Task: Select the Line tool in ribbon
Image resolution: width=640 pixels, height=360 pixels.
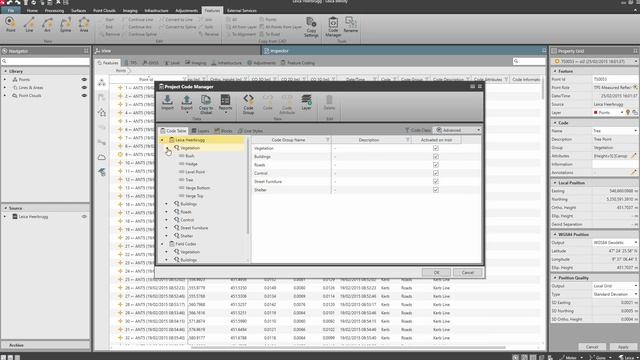Action: (x=29, y=24)
